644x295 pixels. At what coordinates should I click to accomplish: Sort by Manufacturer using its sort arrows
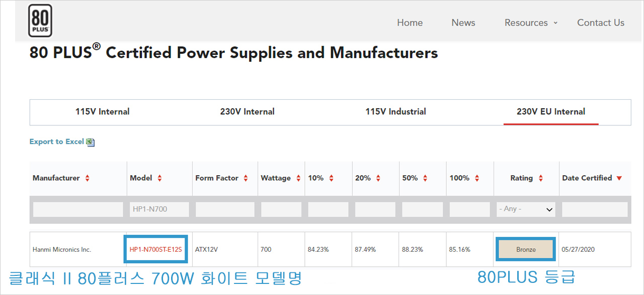point(87,178)
